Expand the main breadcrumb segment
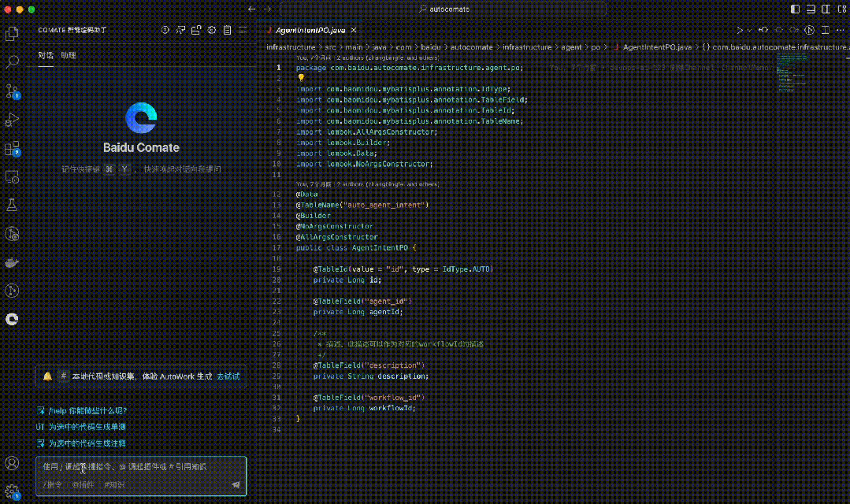The height and width of the screenshot is (504, 850). point(354,47)
